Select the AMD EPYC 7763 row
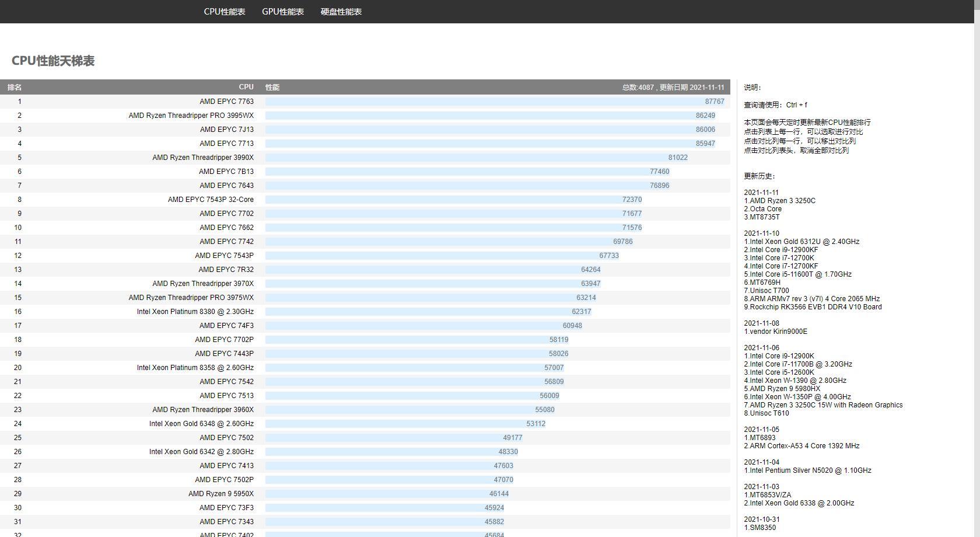Screen dimensions: 980x537 click(x=226, y=102)
